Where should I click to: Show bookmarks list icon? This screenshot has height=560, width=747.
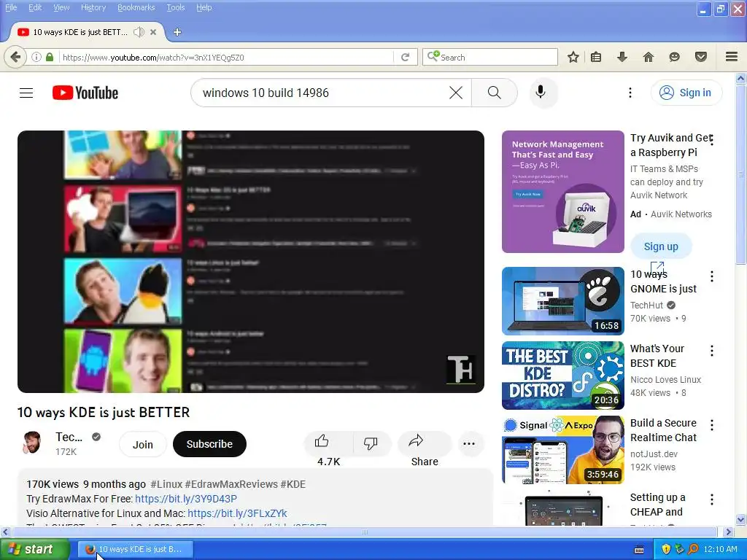coord(595,57)
